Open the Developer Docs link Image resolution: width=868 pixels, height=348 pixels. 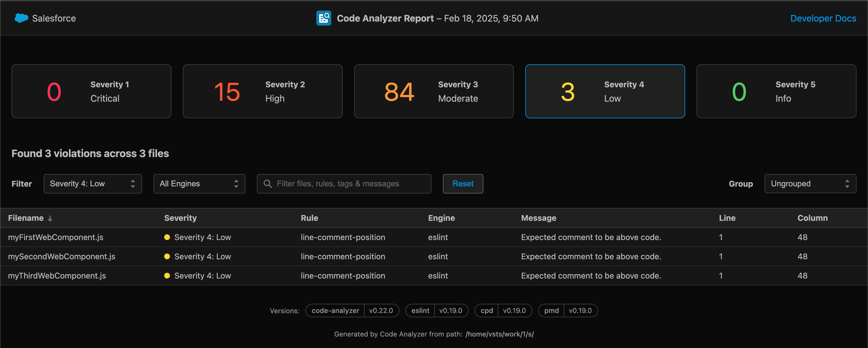pyautogui.click(x=823, y=18)
